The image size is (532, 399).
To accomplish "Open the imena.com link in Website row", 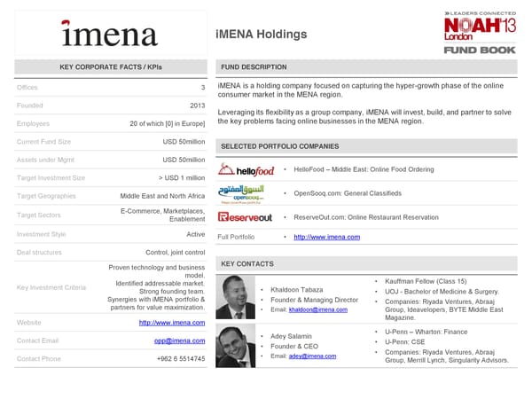I will tap(172, 323).
